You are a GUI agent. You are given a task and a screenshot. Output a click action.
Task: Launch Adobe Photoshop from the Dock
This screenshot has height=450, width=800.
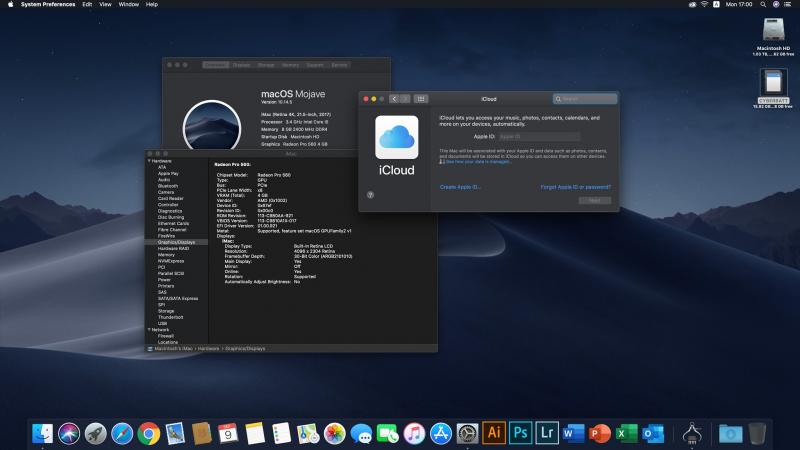click(520, 433)
